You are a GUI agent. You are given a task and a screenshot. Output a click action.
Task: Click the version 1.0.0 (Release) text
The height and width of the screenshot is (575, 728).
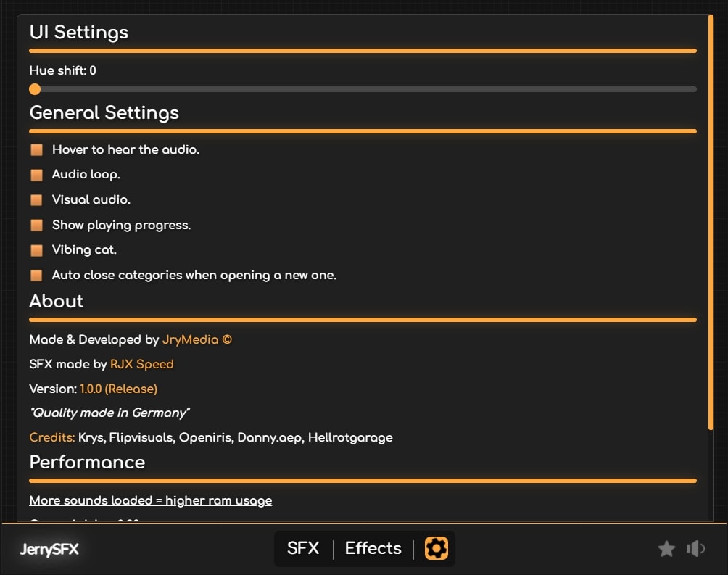click(119, 389)
